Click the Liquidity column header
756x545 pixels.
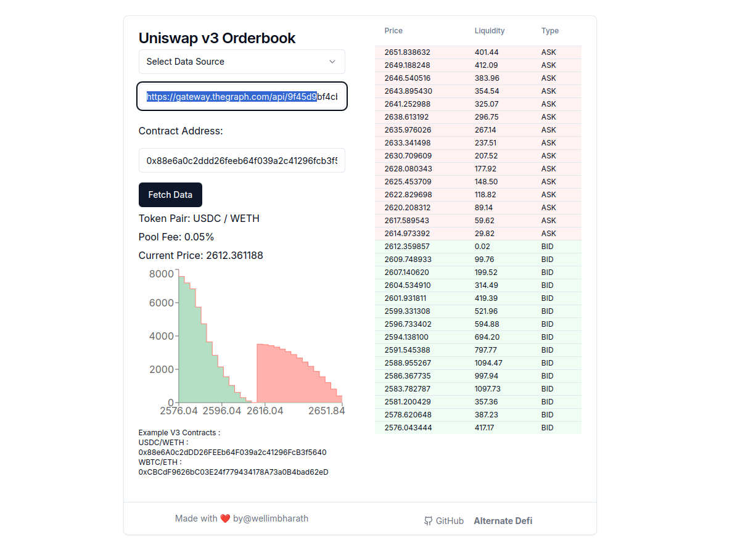(490, 31)
